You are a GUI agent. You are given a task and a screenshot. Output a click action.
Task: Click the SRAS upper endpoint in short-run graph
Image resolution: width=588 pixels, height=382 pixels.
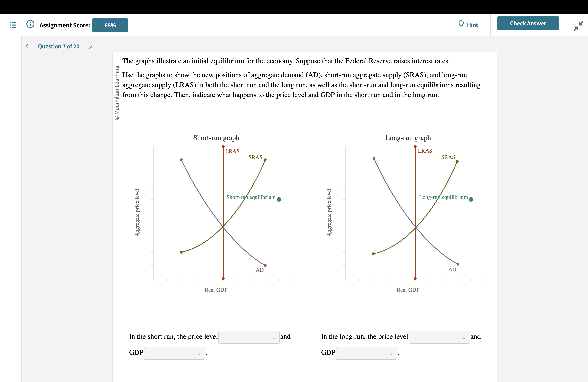(x=265, y=160)
